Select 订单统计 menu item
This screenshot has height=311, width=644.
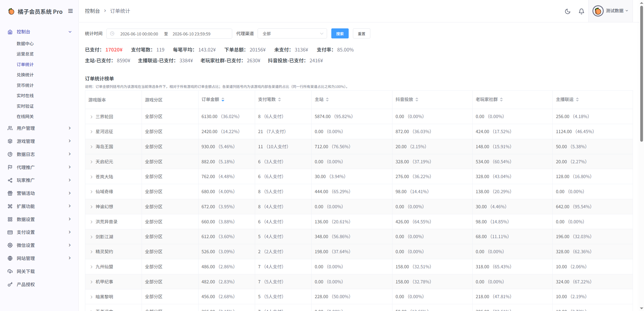[x=25, y=65]
